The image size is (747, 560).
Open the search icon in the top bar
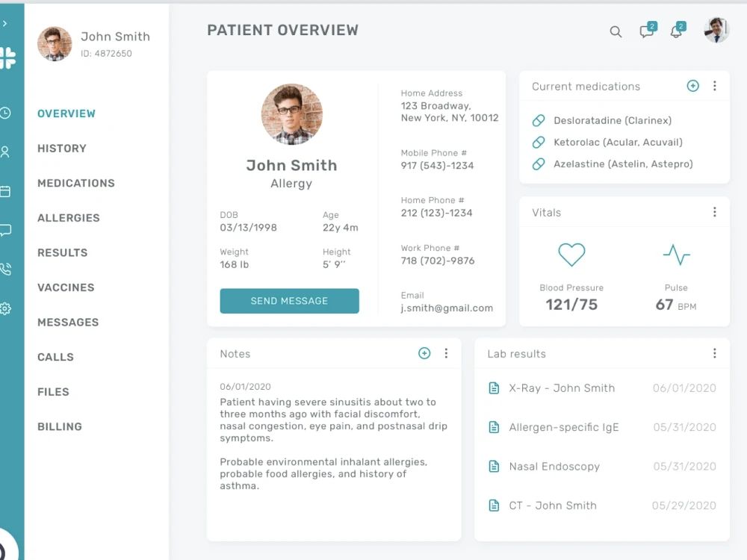616,31
